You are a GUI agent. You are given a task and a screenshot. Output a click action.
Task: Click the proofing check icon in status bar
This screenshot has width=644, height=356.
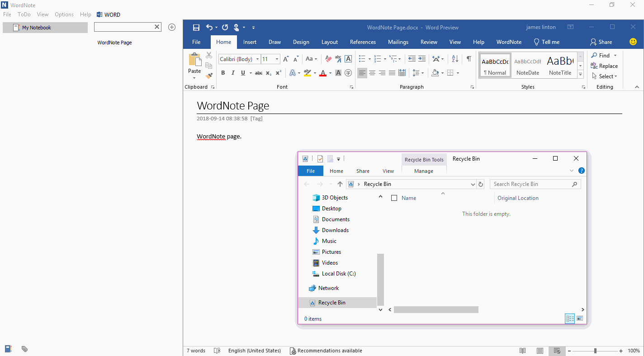click(217, 351)
